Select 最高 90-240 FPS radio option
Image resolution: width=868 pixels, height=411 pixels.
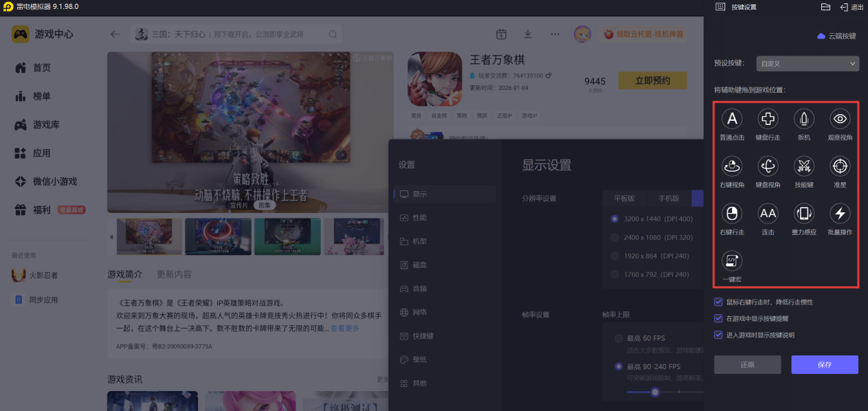pos(619,366)
